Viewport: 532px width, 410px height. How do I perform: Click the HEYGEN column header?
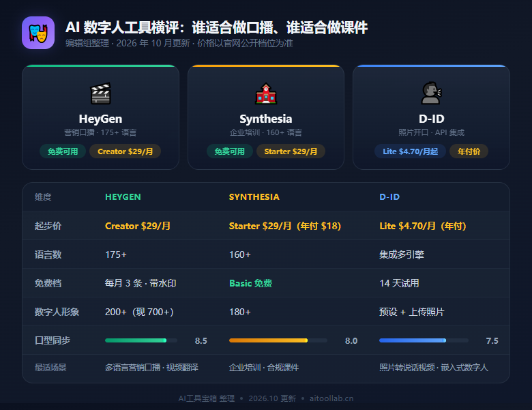pos(123,197)
